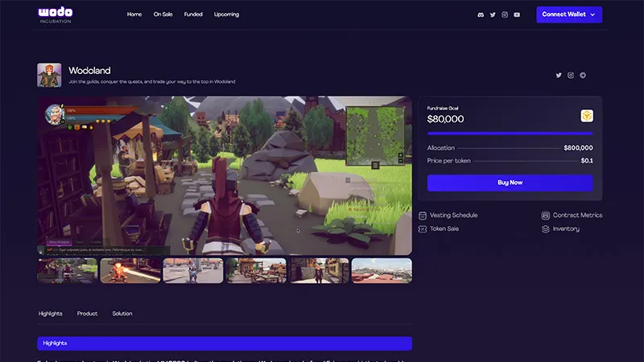644x362 pixels.
Task: Switch to the Highlights tab
Action: point(51,314)
